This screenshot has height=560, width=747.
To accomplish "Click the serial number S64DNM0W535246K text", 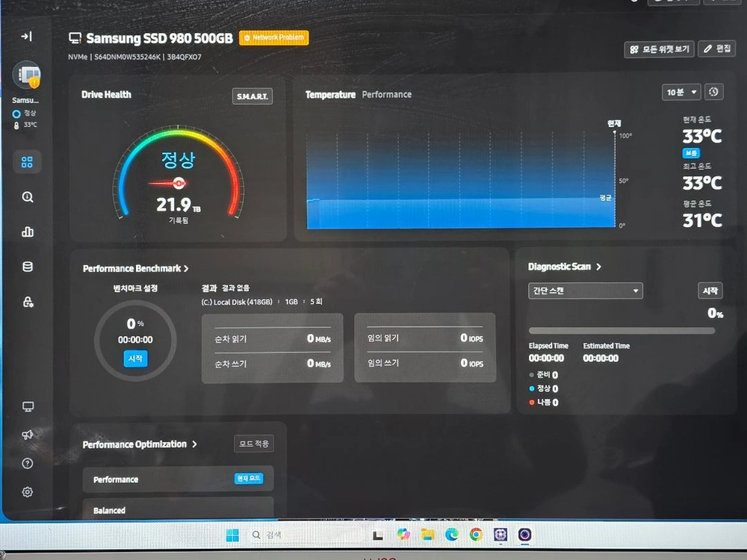I will point(127,57).
